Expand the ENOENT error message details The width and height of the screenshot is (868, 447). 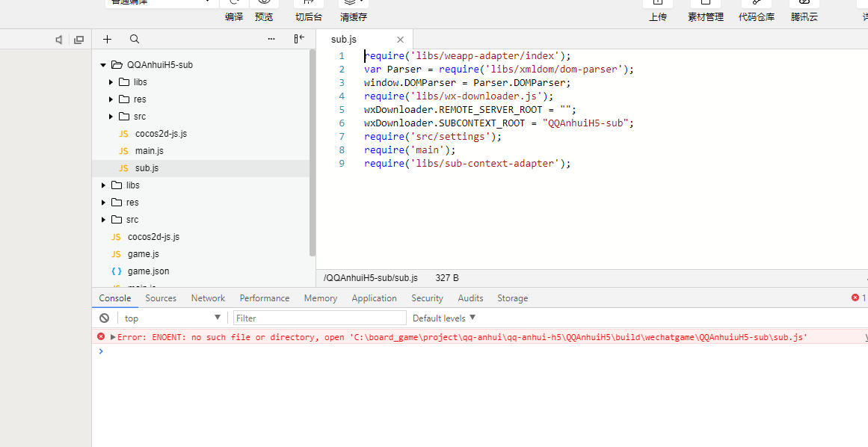pos(113,336)
